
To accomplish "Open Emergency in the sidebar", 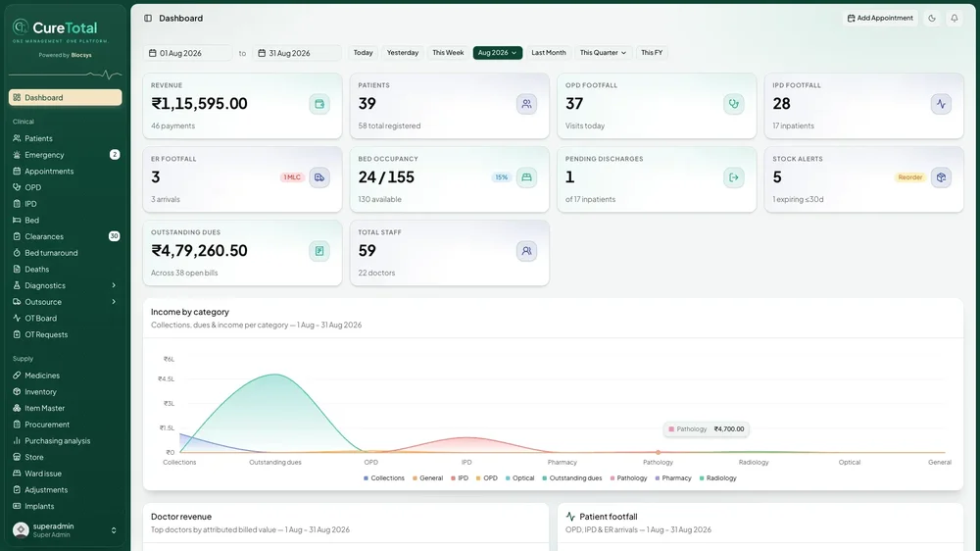I will pyautogui.click(x=65, y=155).
